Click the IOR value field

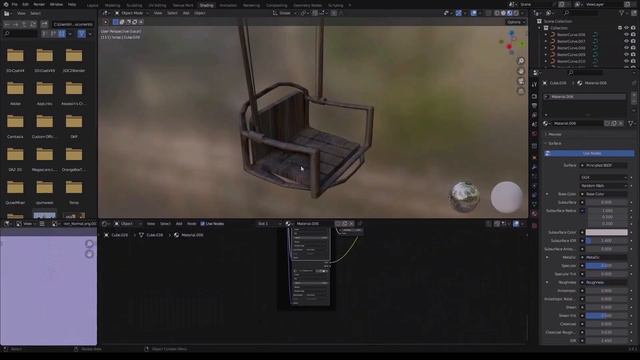607,340
